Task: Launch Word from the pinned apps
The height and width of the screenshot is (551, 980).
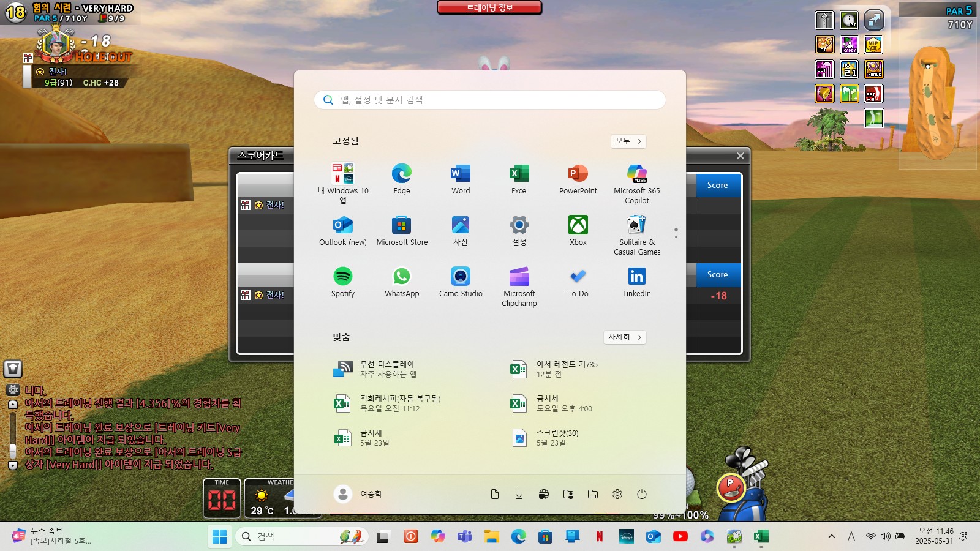Action: point(461,179)
